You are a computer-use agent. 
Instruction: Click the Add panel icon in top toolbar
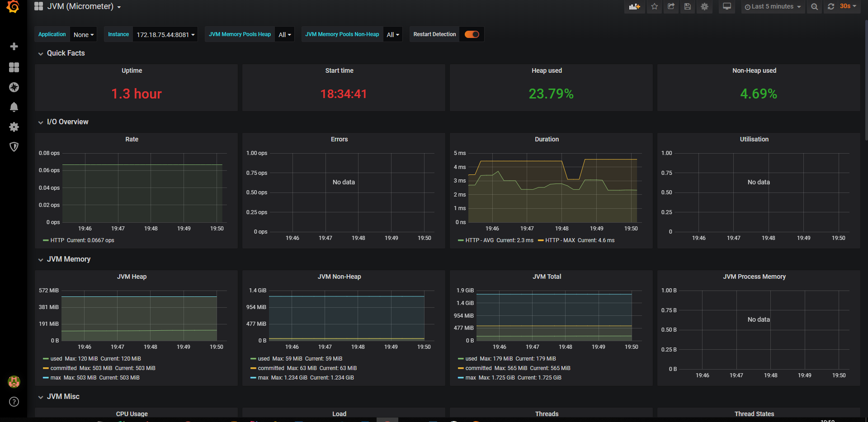pos(635,7)
